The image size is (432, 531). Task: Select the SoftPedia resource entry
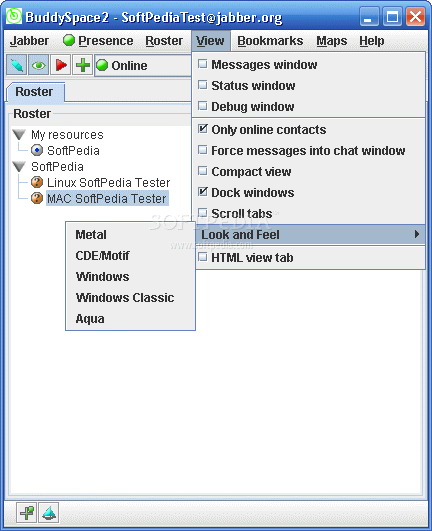(73, 151)
